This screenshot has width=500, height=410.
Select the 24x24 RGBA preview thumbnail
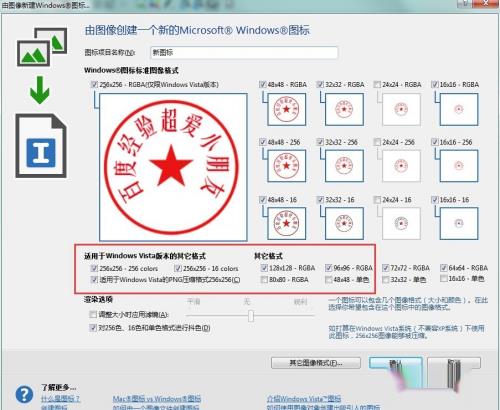coord(401,109)
